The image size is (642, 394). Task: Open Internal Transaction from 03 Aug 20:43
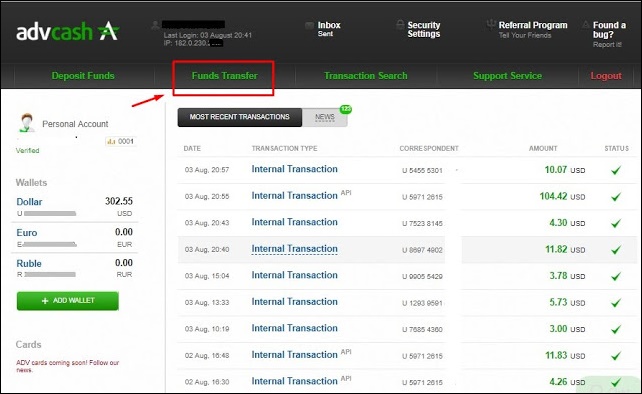pyautogui.click(x=294, y=222)
